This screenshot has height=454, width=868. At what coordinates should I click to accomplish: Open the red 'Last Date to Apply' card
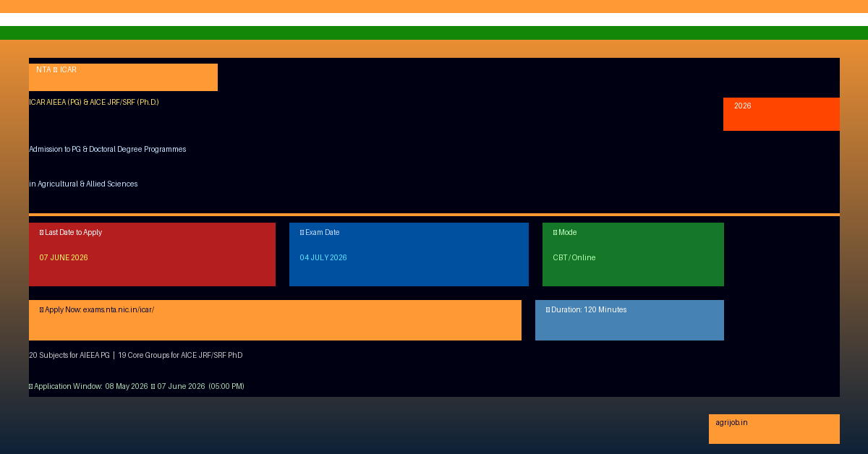(152, 254)
